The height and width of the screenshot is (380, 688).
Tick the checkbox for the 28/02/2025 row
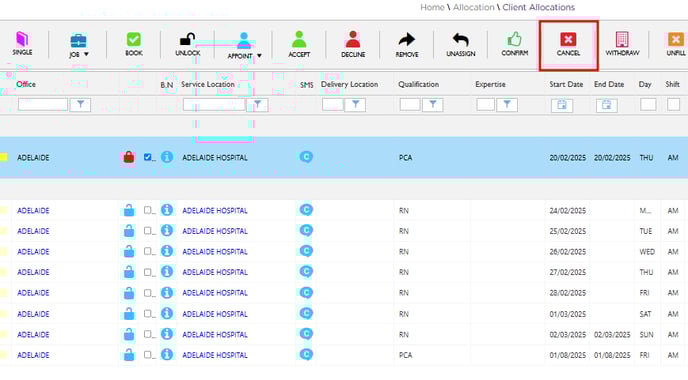147,292
